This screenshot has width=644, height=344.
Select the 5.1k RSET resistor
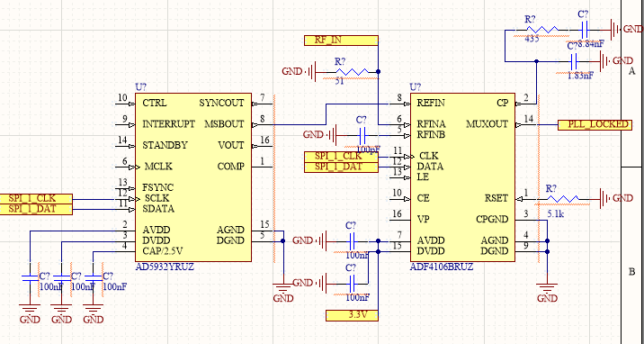pos(562,198)
